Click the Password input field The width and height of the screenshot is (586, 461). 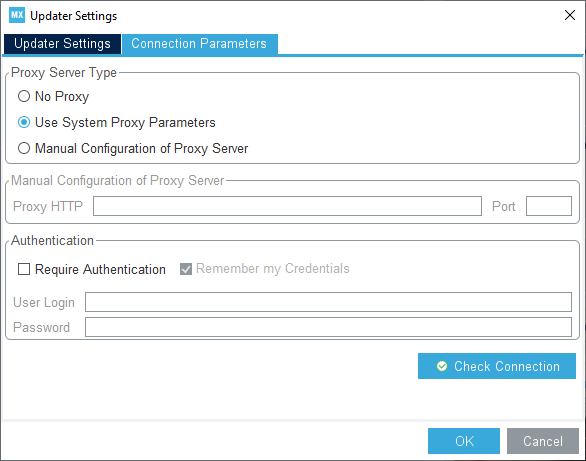coord(328,327)
